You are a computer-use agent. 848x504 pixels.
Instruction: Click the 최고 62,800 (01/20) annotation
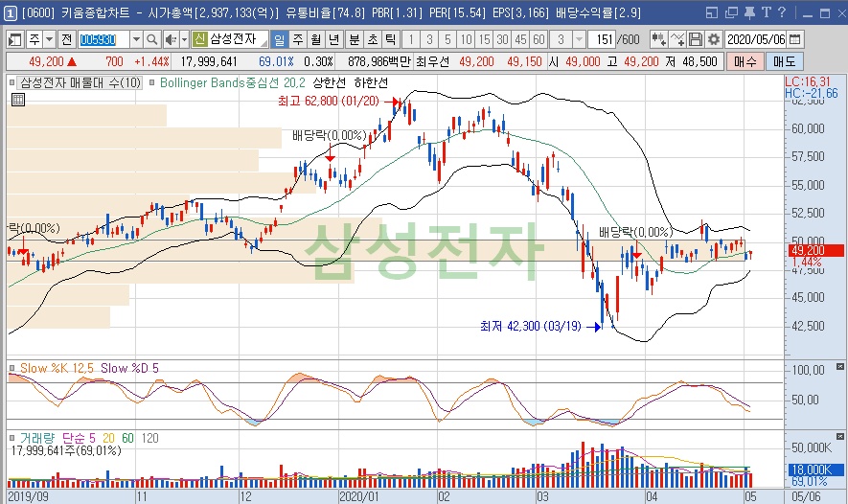(329, 102)
